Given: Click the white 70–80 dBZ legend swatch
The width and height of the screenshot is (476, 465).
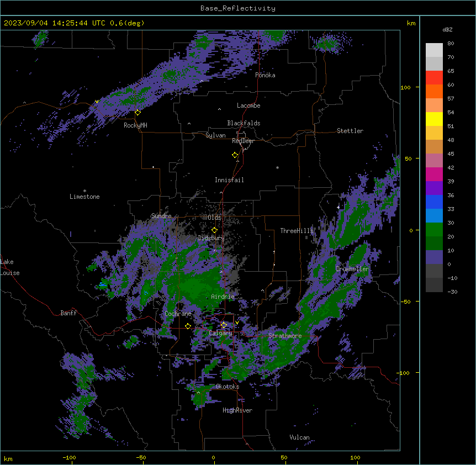Looking at the screenshot, I should tap(434, 50).
